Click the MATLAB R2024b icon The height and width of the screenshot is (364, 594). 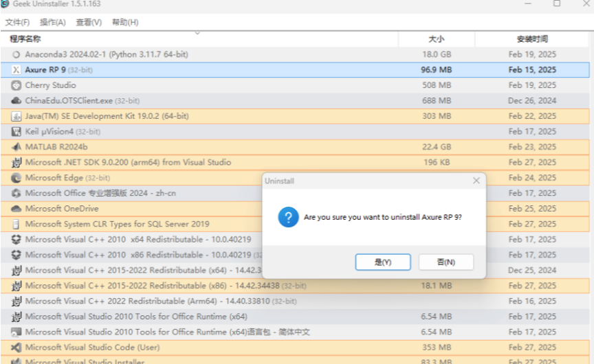[16, 147]
